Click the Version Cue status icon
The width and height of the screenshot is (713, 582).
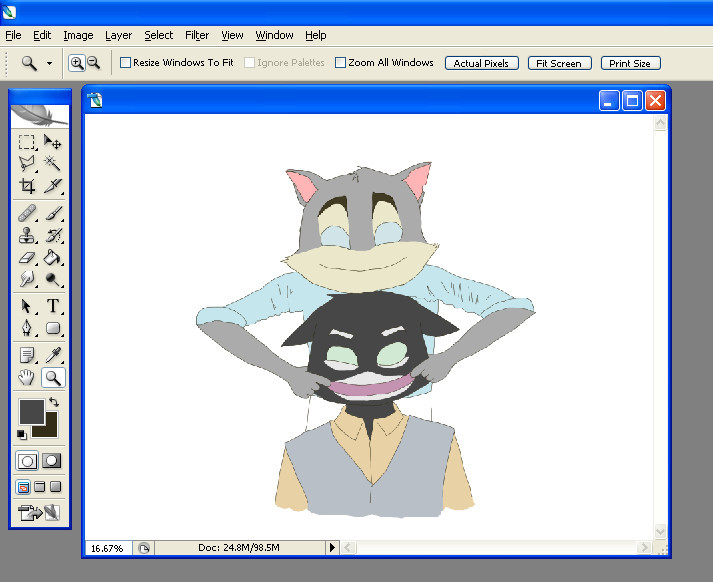(x=144, y=548)
